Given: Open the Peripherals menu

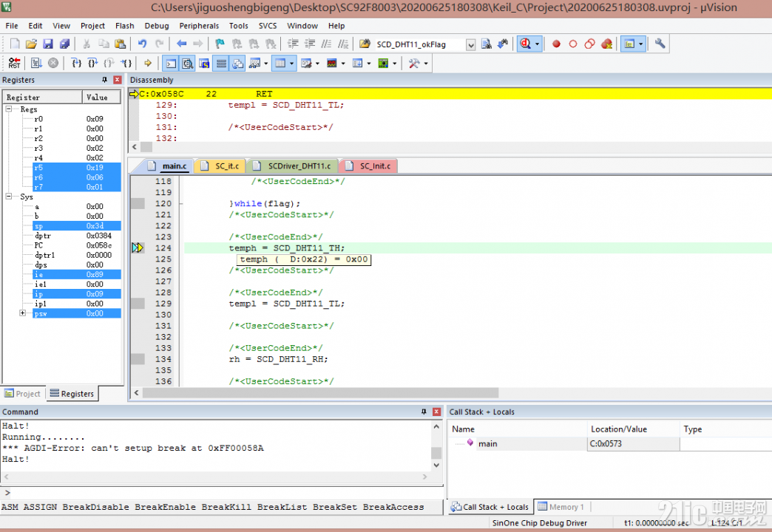Looking at the screenshot, I should click(x=199, y=26).
